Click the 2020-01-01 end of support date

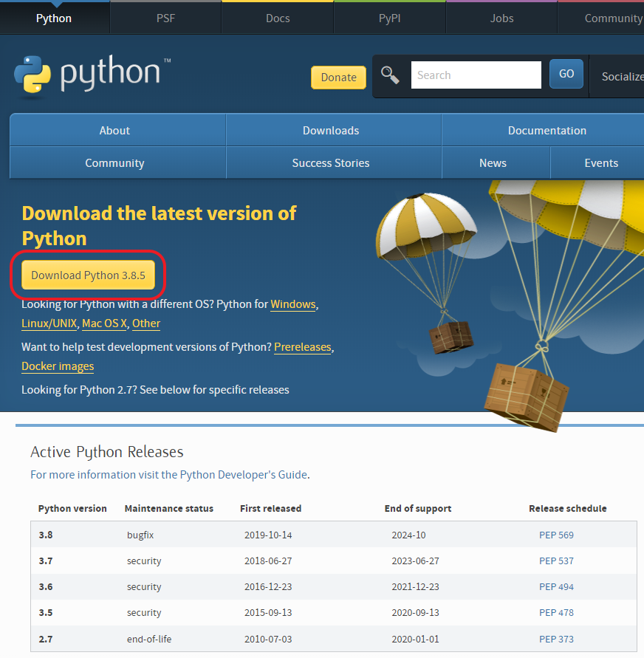[415, 639]
